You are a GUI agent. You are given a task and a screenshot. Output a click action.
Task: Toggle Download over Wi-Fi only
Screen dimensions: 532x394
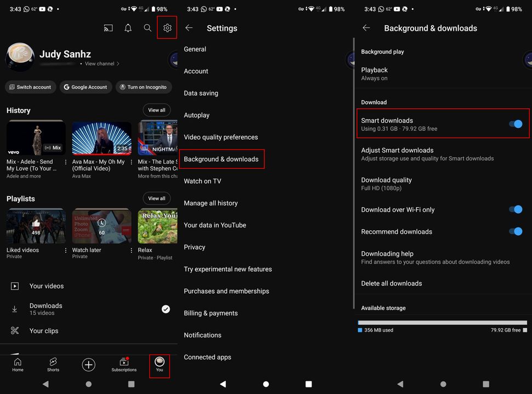(x=514, y=209)
